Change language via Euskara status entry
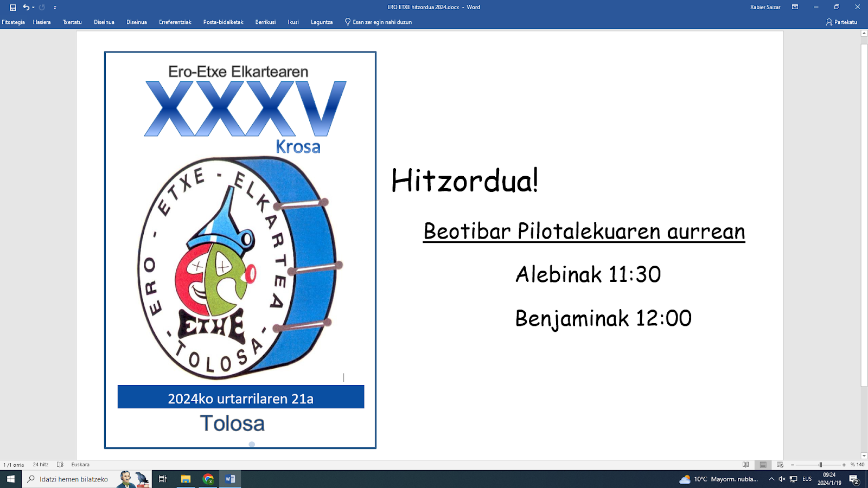Viewport: 868px width, 488px height. coord(80,465)
